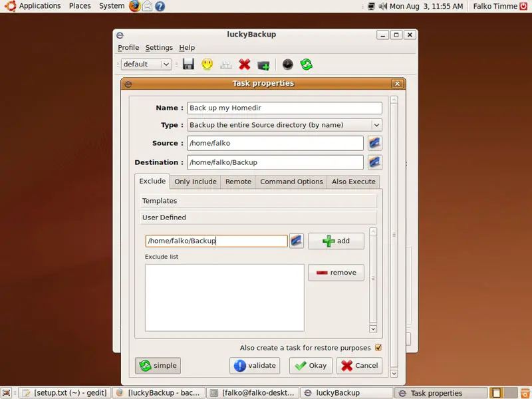Browse for Destination directory with folder icon
Image resolution: width=532 pixels, height=399 pixels.
(374, 162)
